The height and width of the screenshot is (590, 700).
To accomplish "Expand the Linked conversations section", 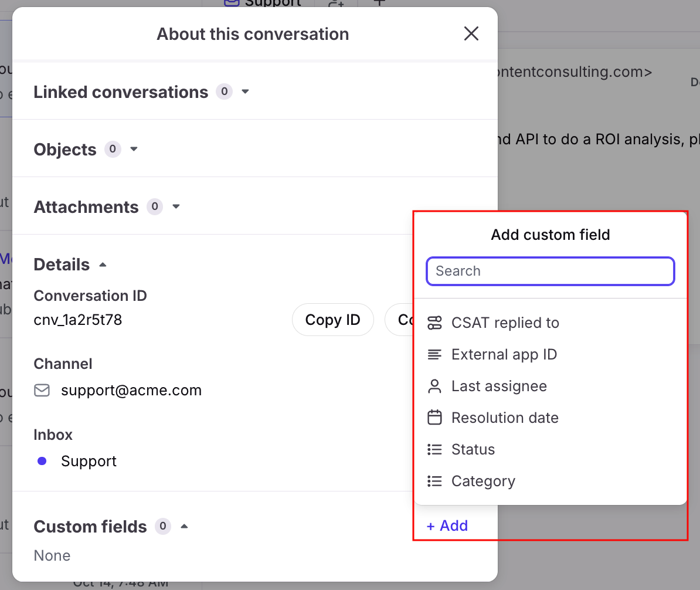I will (x=246, y=92).
